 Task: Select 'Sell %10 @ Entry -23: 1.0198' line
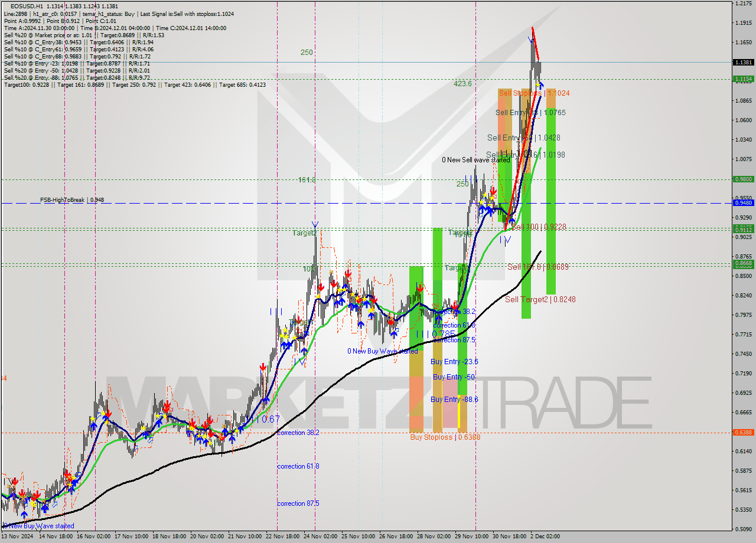point(77,63)
